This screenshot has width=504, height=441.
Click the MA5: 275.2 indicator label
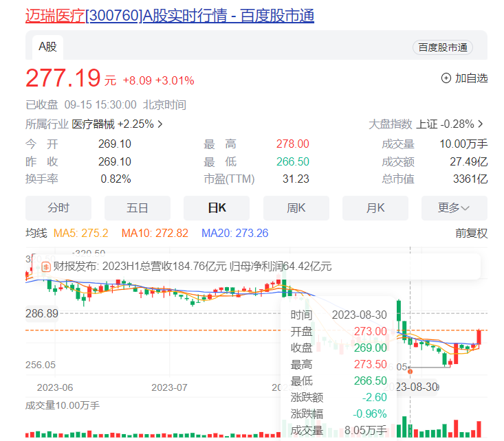(80, 233)
